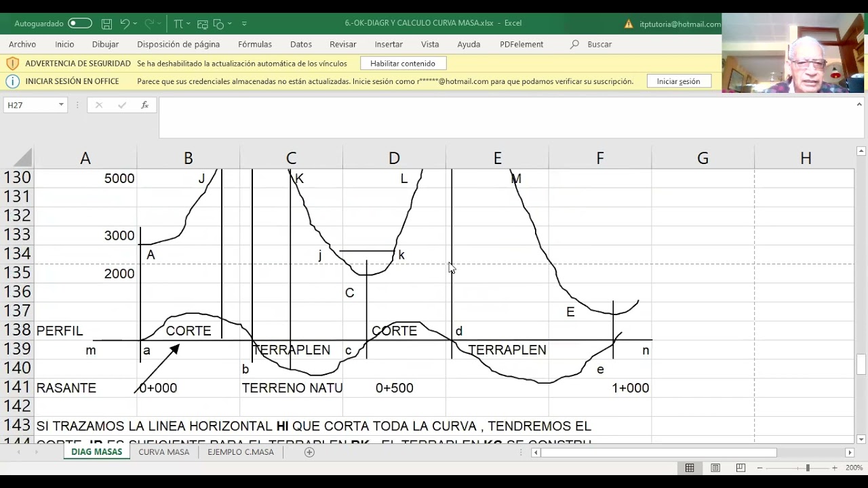Switch to Page Layout view icon
Viewport: 868px width, 488px height.
pyautogui.click(x=715, y=468)
